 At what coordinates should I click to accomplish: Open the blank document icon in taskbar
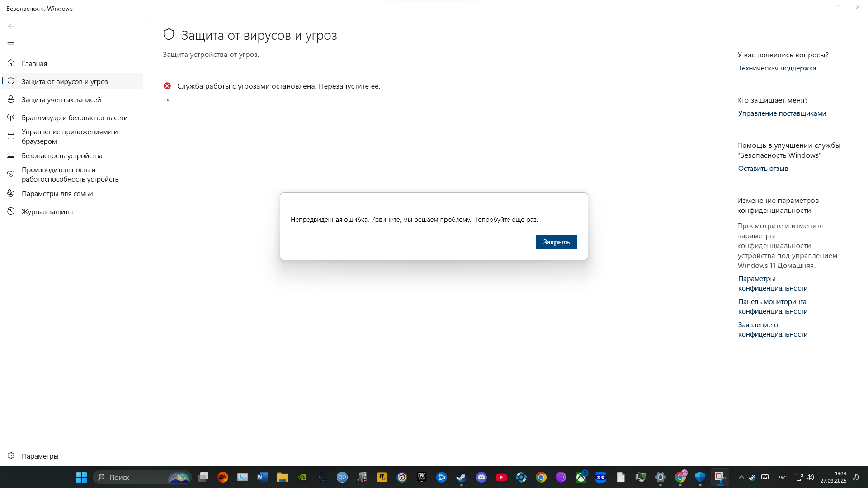[621, 477]
